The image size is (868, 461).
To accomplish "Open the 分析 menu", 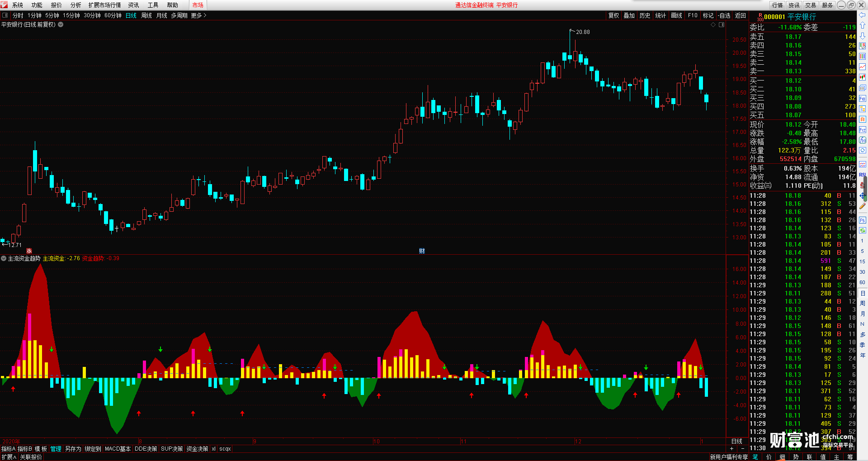I will [76, 5].
